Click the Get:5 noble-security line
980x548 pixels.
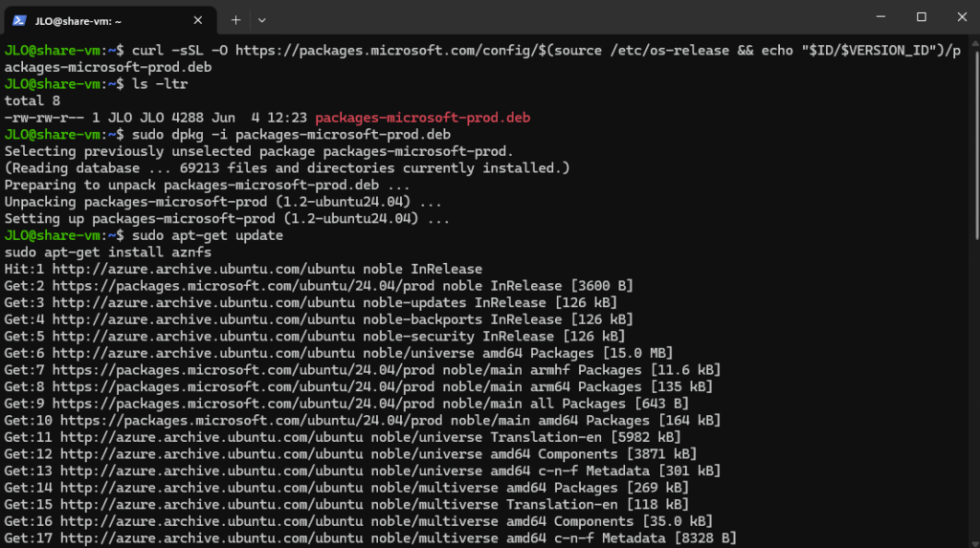(x=314, y=337)
